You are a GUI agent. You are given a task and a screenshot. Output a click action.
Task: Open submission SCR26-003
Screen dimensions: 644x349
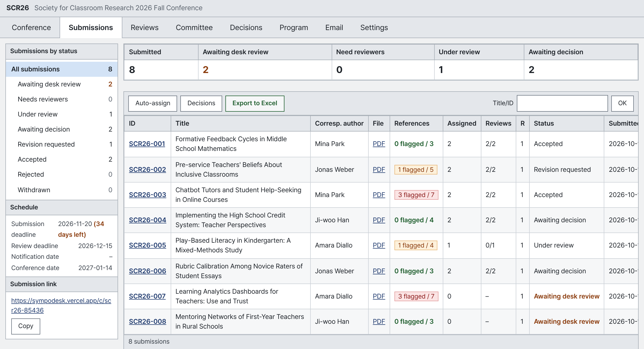147,195
